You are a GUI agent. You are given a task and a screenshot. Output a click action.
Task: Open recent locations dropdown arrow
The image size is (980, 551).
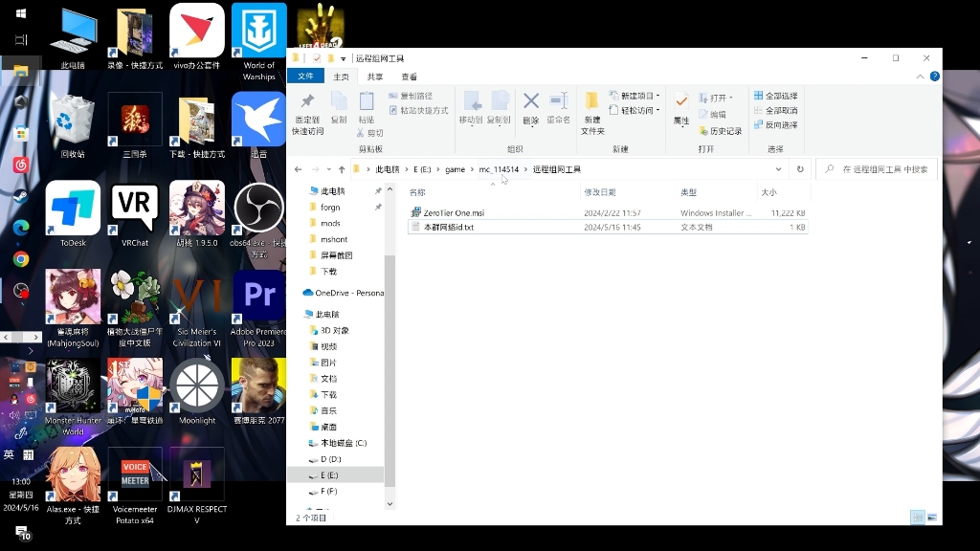pos(329,170)
